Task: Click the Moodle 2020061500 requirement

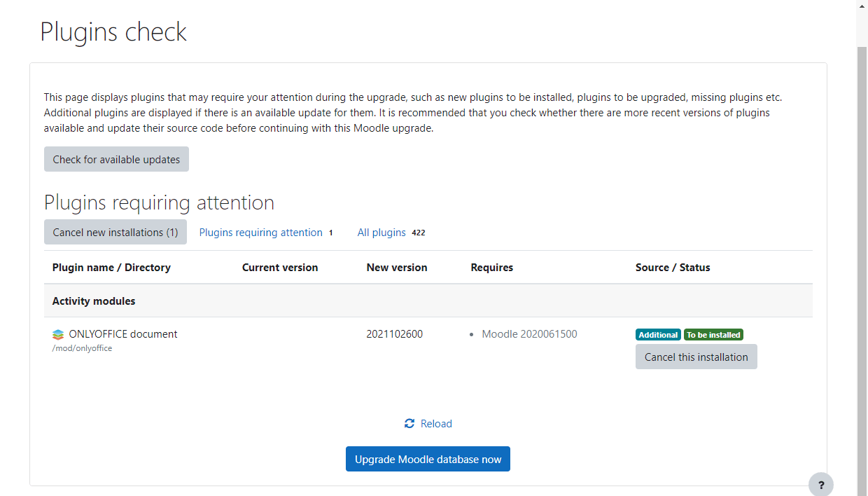Action: pos(529,334)
